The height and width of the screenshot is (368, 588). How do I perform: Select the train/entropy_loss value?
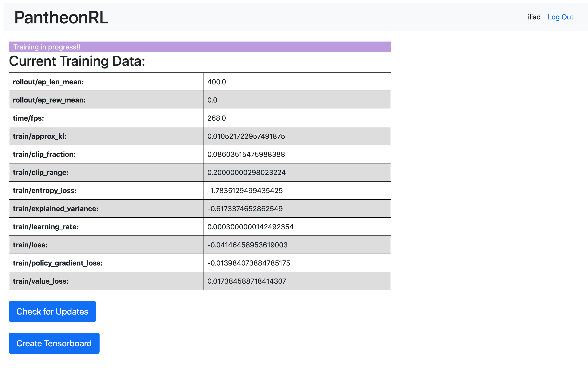click(x=245, y=191)
